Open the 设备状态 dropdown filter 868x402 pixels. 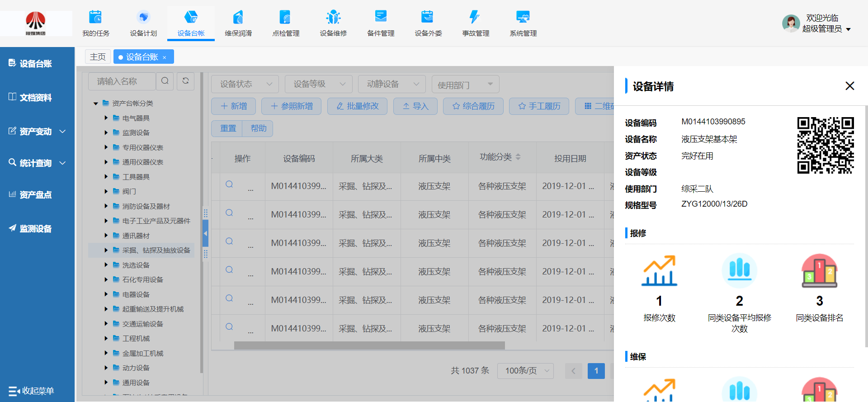pos(245,84)
